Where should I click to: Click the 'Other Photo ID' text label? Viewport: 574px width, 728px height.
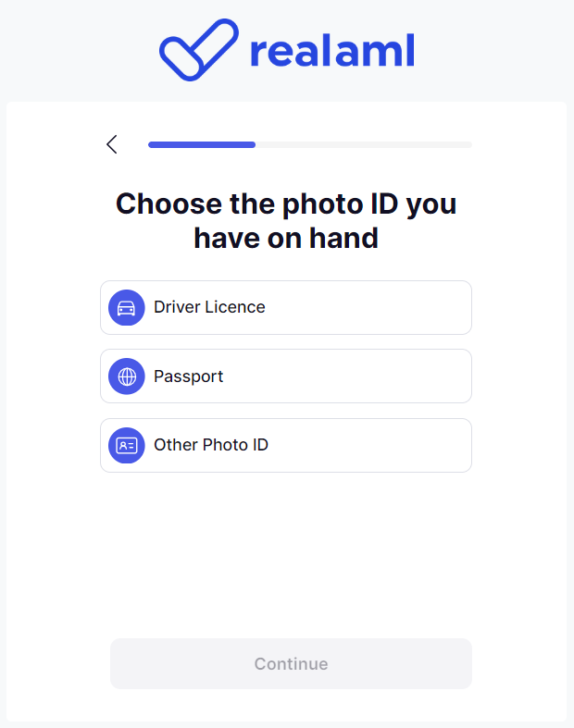click(211, 445)
